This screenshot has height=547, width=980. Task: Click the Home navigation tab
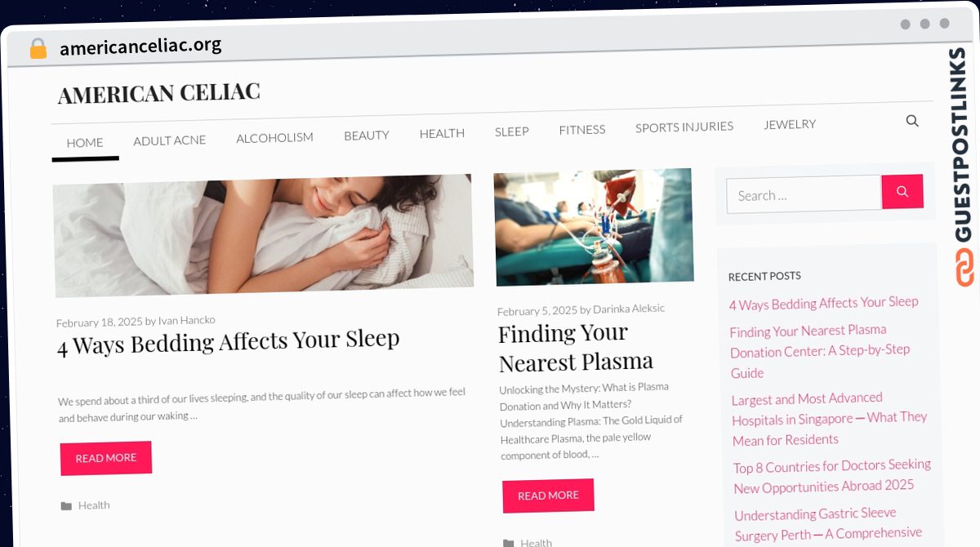(x=85, y=143)
